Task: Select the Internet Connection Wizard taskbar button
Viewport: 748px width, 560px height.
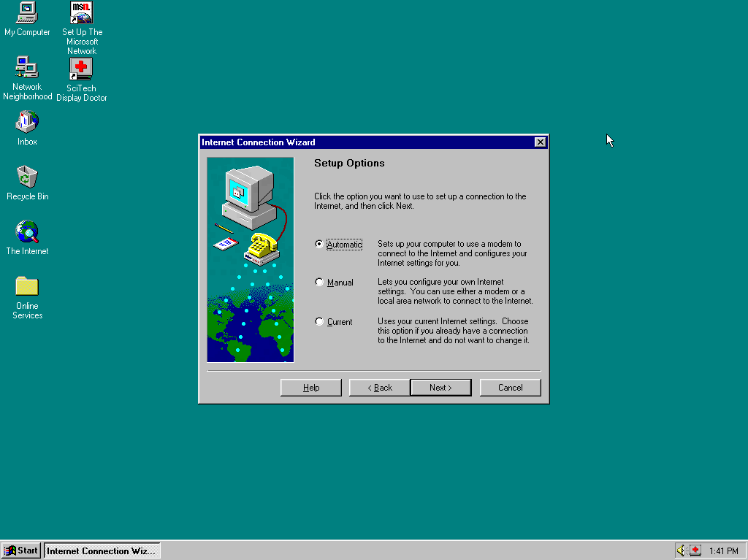Action: coord(102,550)
